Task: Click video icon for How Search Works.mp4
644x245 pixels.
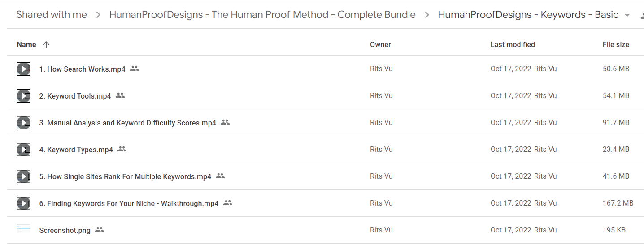Action: point(24,69)
